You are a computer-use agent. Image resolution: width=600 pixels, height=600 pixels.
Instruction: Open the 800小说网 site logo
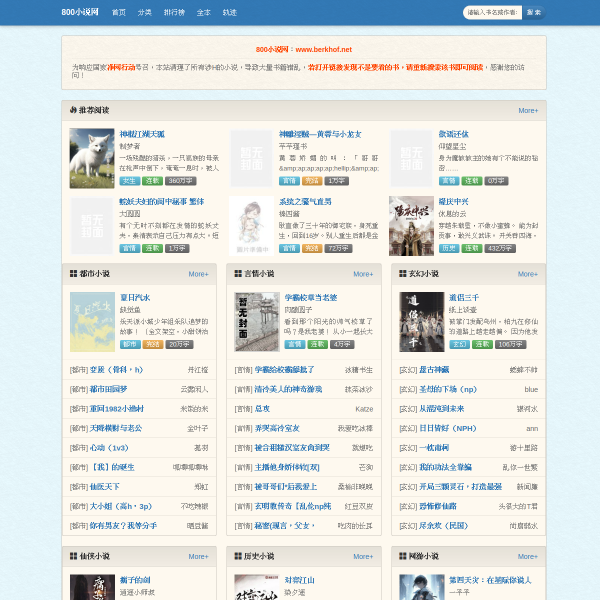coord(80,12)
